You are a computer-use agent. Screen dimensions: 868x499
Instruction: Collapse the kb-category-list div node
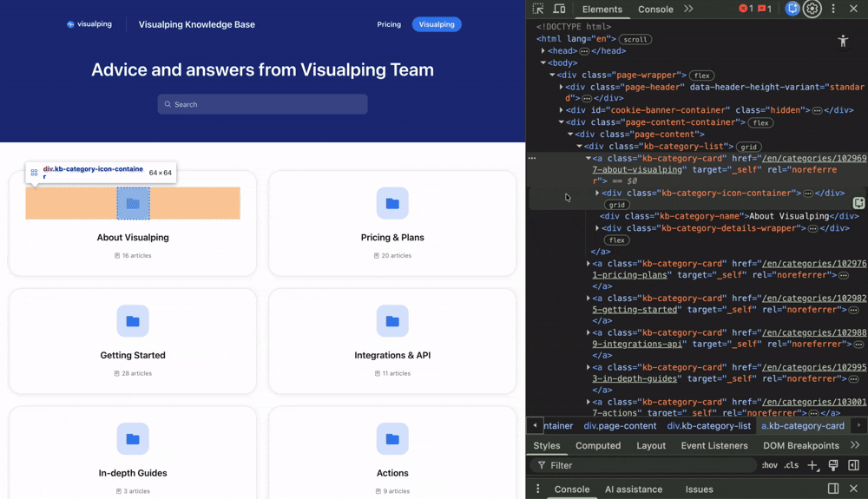tap(579, 146)
